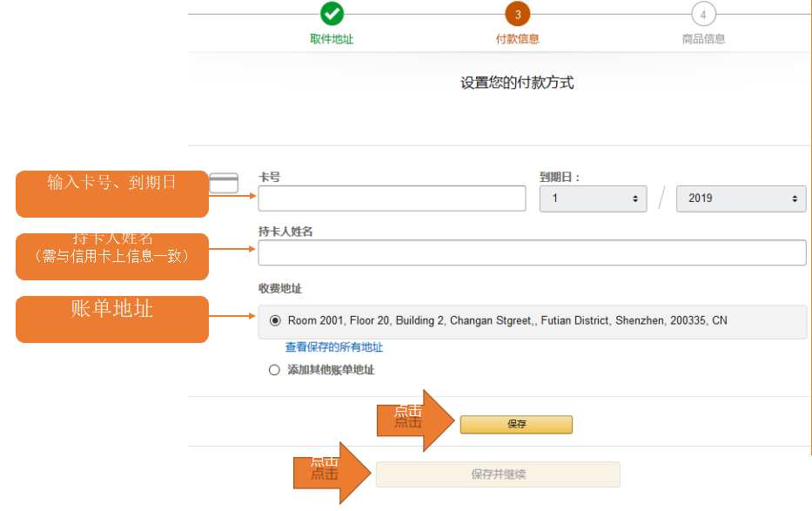Image resolution: width=812 pixels, height=511 pixels.
Task: Open the 查看保存的所有地址 link
Action: 334,347
